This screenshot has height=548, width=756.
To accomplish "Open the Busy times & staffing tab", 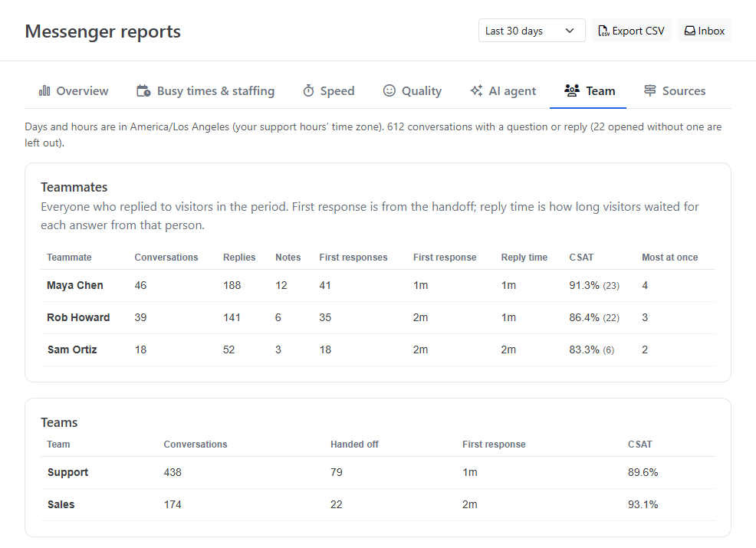I will [205, 90].
